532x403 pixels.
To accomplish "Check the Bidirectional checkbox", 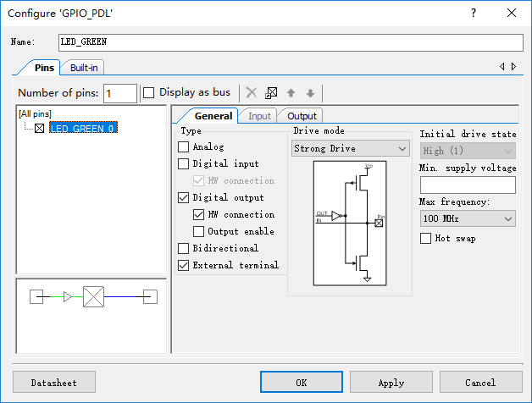I will click(x=184, y=248).
